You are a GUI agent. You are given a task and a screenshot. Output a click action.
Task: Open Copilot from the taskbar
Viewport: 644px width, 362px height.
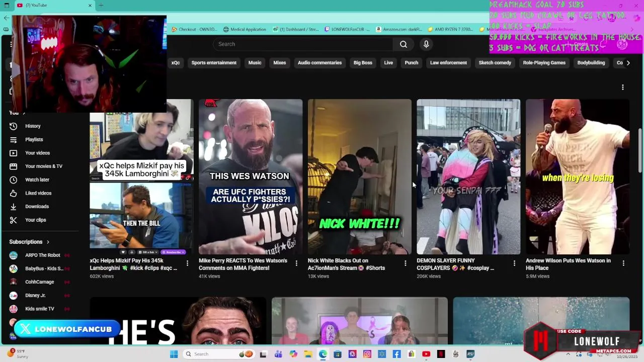coord(293,354)
